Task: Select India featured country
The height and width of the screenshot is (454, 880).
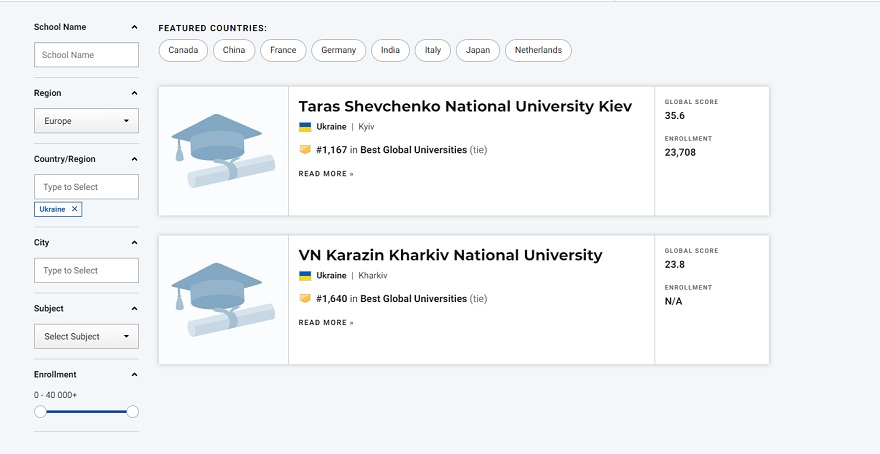Action: [x=391, y=50]
